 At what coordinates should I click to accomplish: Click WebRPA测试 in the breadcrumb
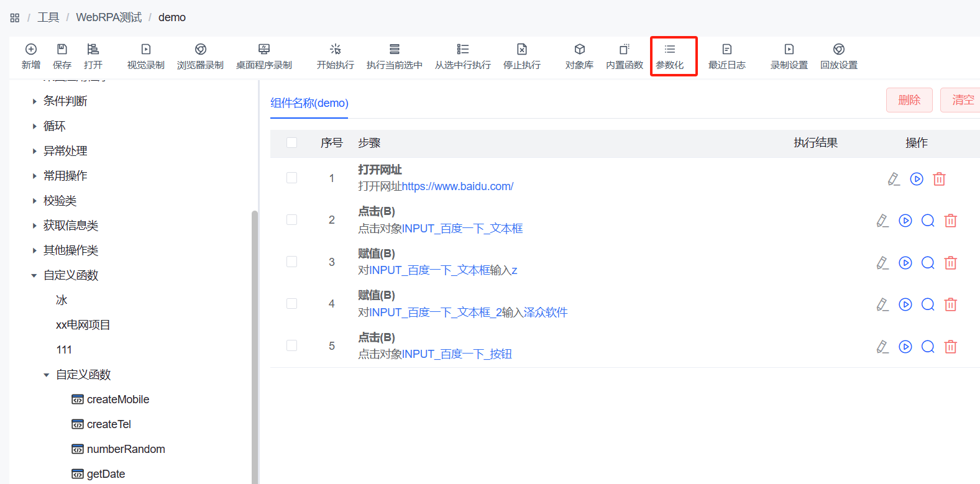109,17
